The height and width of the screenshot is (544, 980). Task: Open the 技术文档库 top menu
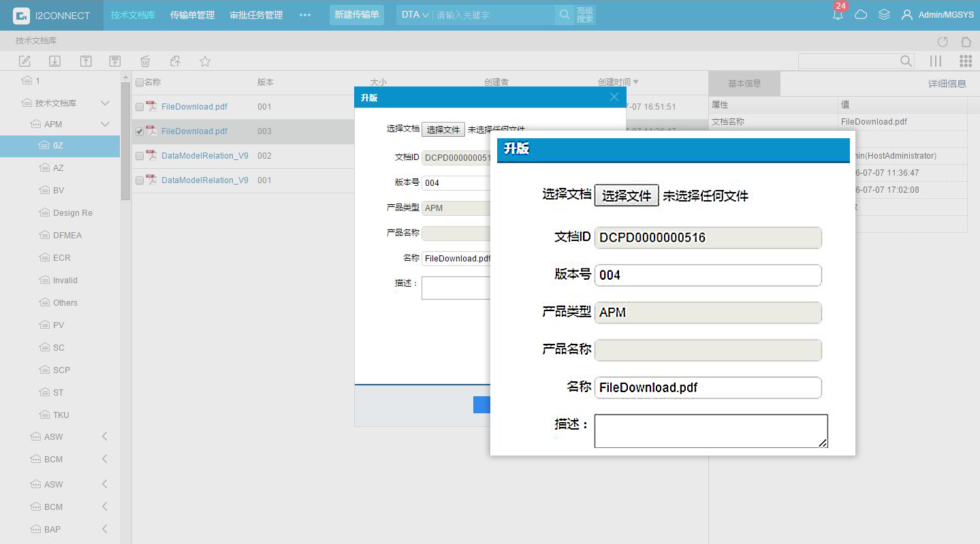click(x=133, y=15)
